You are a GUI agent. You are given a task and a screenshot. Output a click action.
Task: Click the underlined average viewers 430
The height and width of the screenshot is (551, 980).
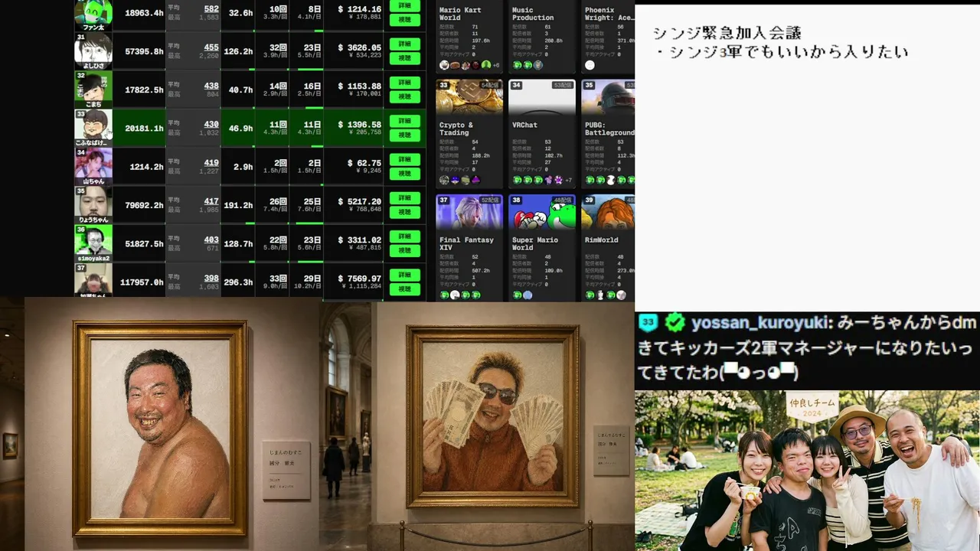point(211,124)
